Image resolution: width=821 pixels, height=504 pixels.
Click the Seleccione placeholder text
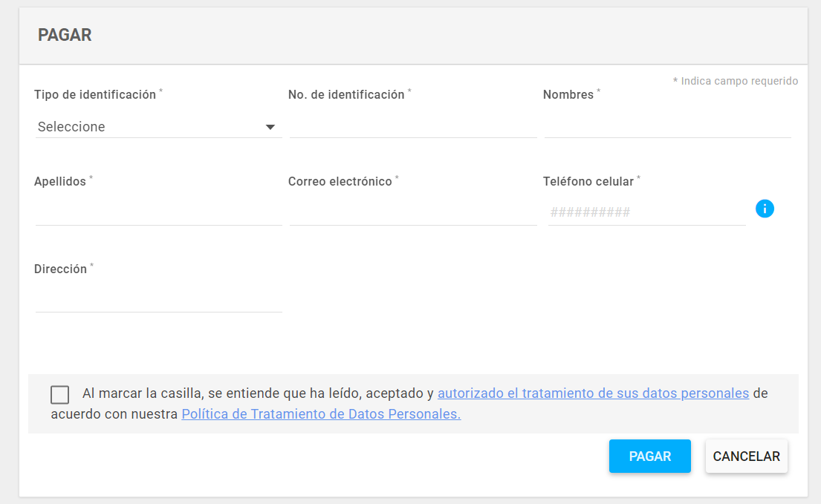[71, 126]
